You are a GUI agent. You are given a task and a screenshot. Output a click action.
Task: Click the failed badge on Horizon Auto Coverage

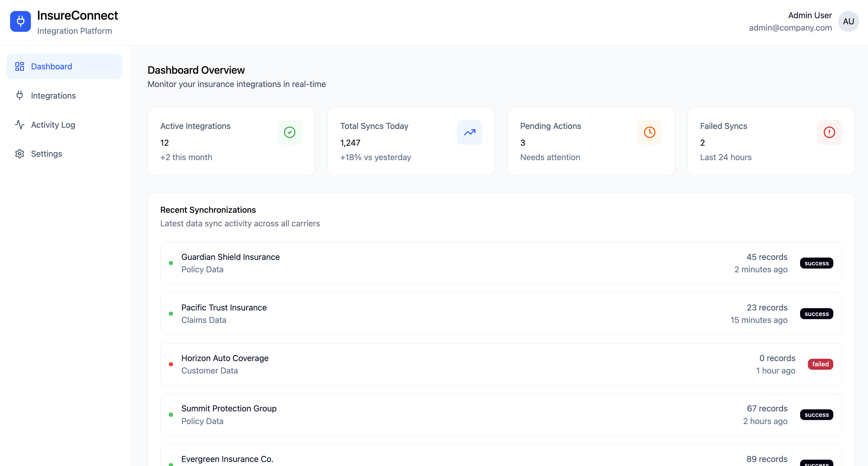pos(820,364)
